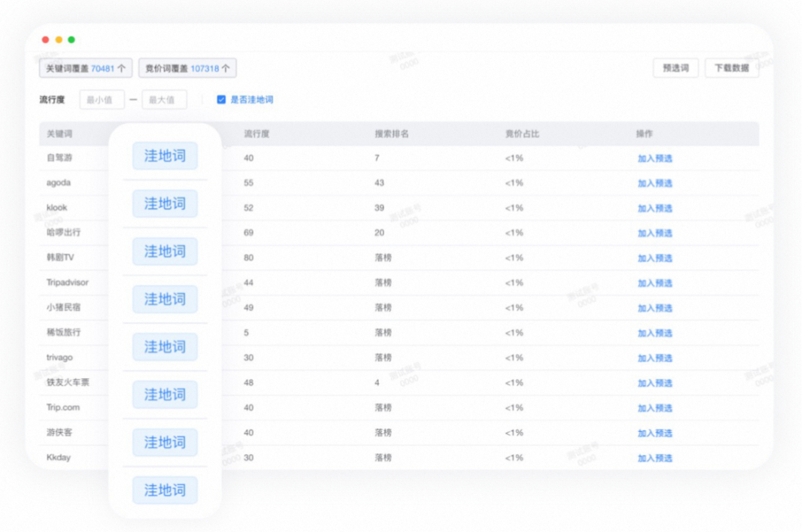This screenshot has width=802, height=532.
Task: Click the 洼地词 tag beside 自驾游
Action: point(163,156)
